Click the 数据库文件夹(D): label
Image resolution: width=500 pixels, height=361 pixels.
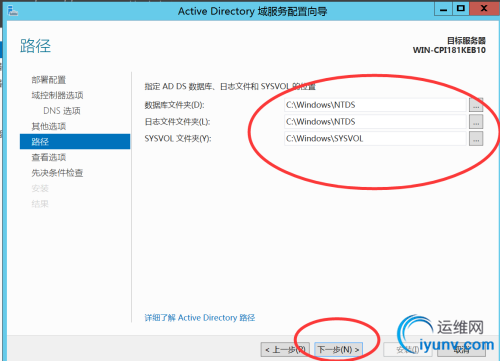click(174, 105)
